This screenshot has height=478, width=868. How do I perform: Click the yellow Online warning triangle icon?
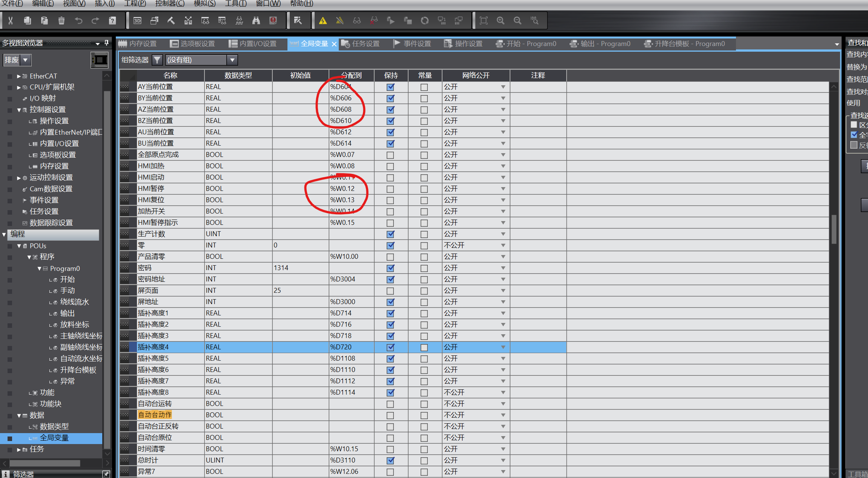tap(323, 20)
